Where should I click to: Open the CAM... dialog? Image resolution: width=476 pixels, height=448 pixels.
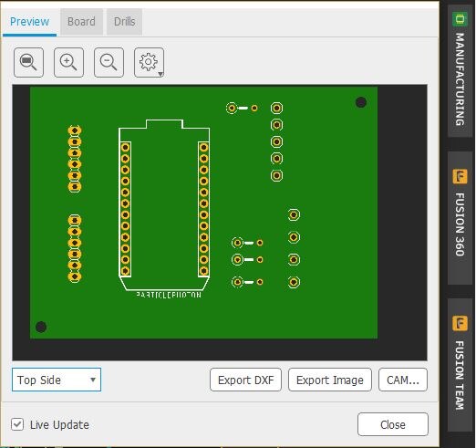click(x=403, y=380)
